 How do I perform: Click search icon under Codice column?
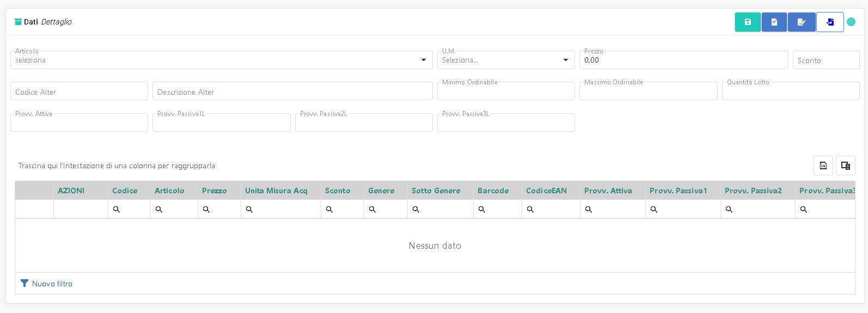(x=117, y=209)
